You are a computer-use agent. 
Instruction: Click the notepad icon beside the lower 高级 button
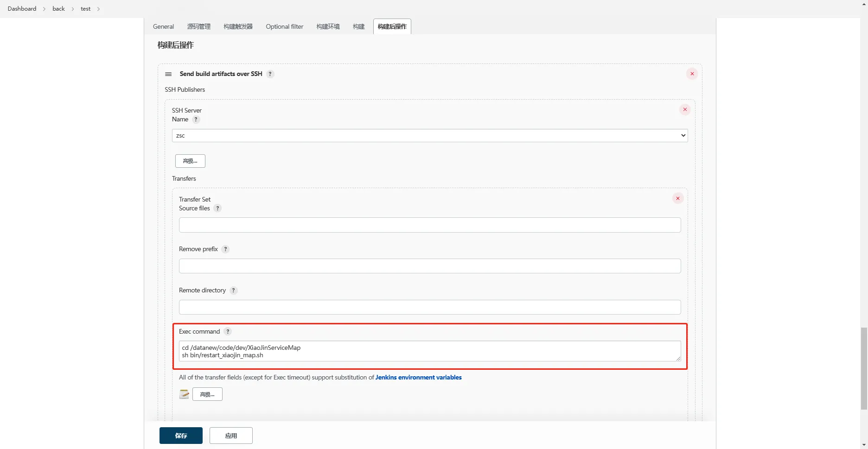tap(184, 394)
